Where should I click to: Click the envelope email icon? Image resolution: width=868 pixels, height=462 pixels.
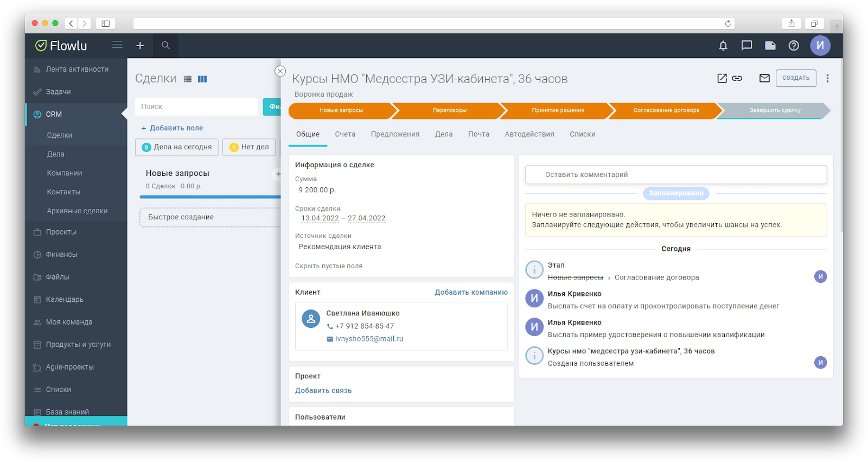click(x=764, y=78)
